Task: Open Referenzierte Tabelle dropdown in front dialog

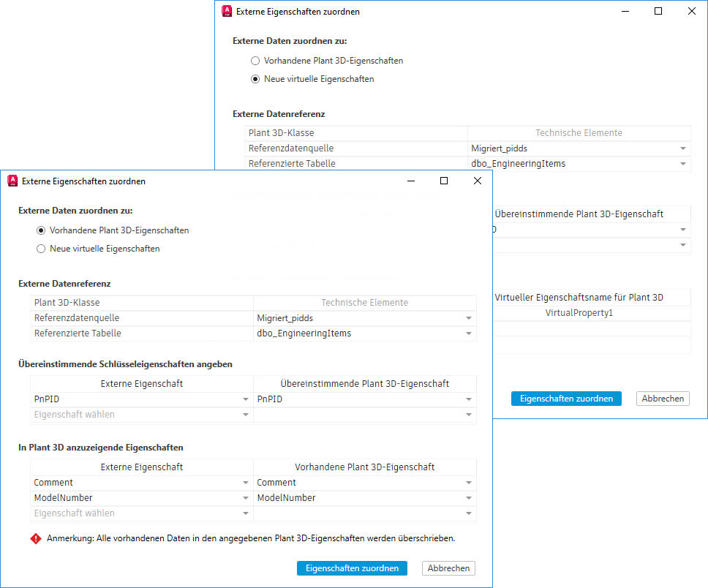Action: click(x=365, y=333)
